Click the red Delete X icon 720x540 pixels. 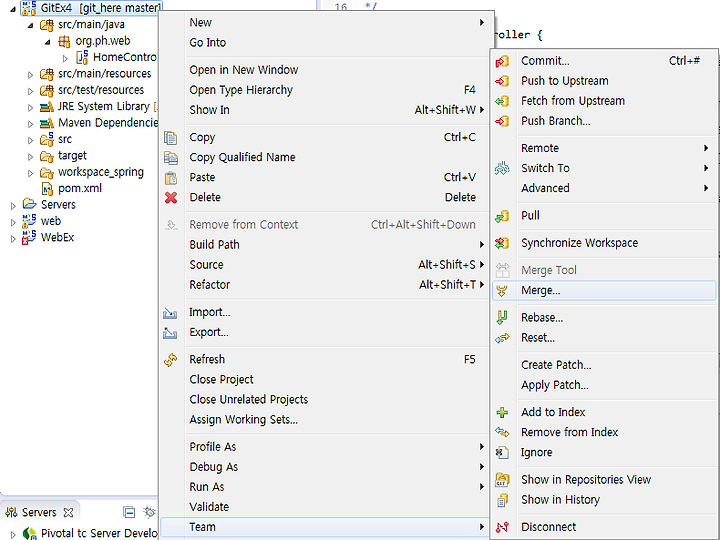click(x=171, y=197)
